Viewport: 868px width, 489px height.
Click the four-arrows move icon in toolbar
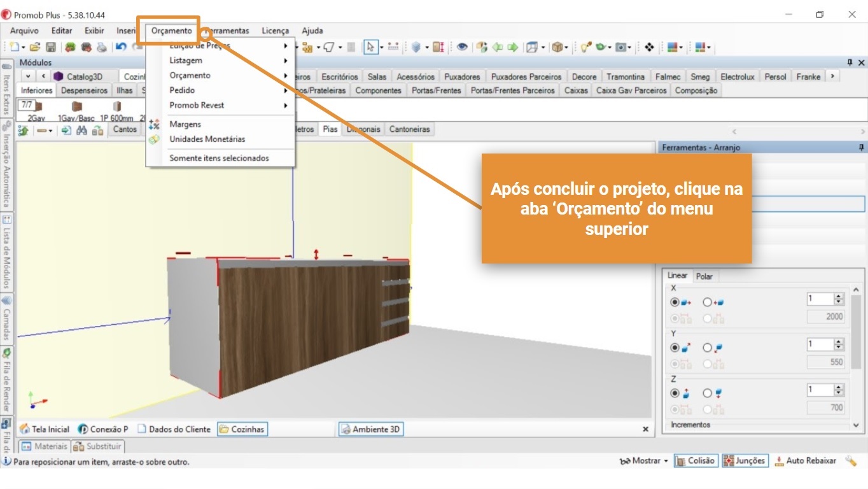649,47
